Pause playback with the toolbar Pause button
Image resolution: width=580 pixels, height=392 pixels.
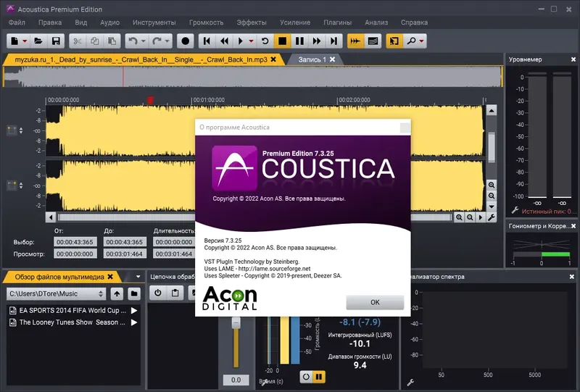point(299,41)
